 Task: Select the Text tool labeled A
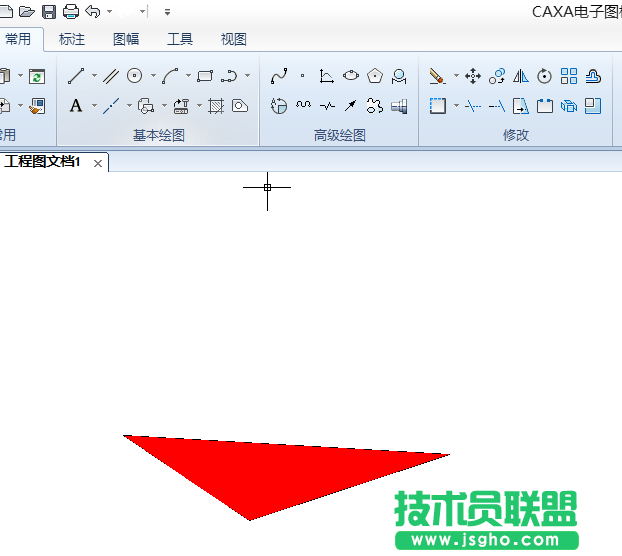(x=76, y=106)
